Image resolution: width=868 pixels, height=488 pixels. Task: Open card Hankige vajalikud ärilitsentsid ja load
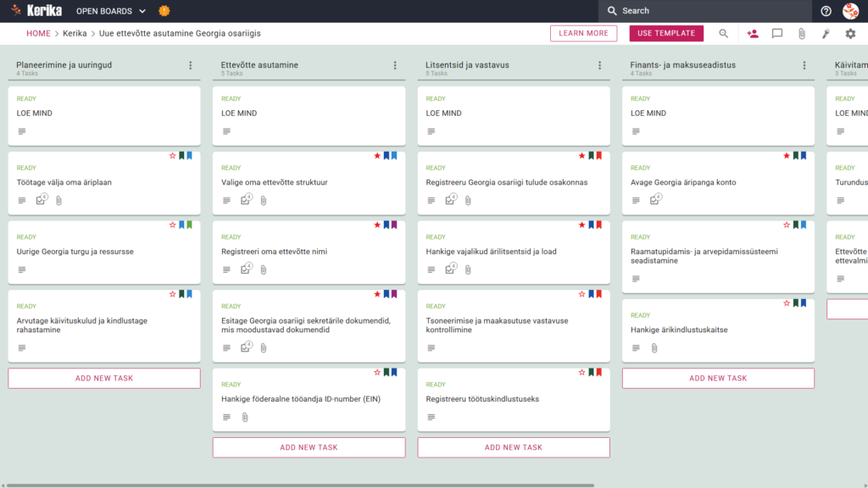pyautogui.click(x=514, y=252)
